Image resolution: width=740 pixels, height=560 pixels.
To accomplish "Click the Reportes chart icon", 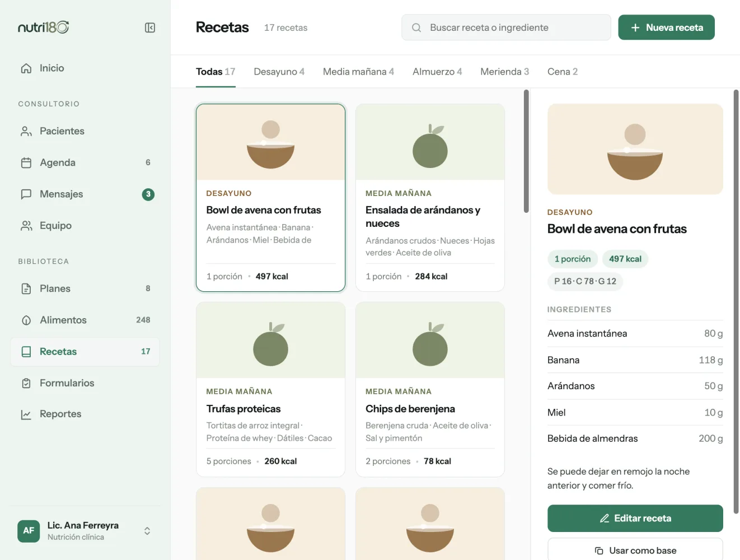I will click(26, 414).
